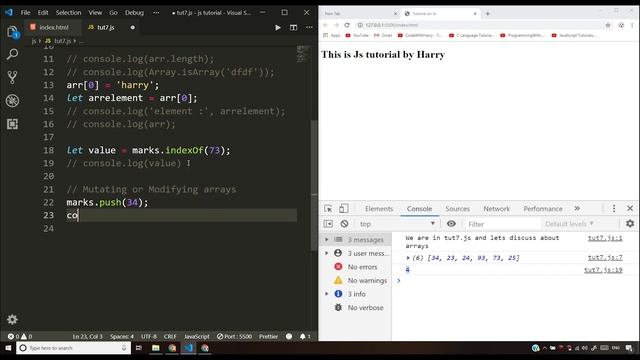The height and width of the screenshot is (360, 640).
Task: Open the Windows Start menu
Action: [x=8, y=348]
